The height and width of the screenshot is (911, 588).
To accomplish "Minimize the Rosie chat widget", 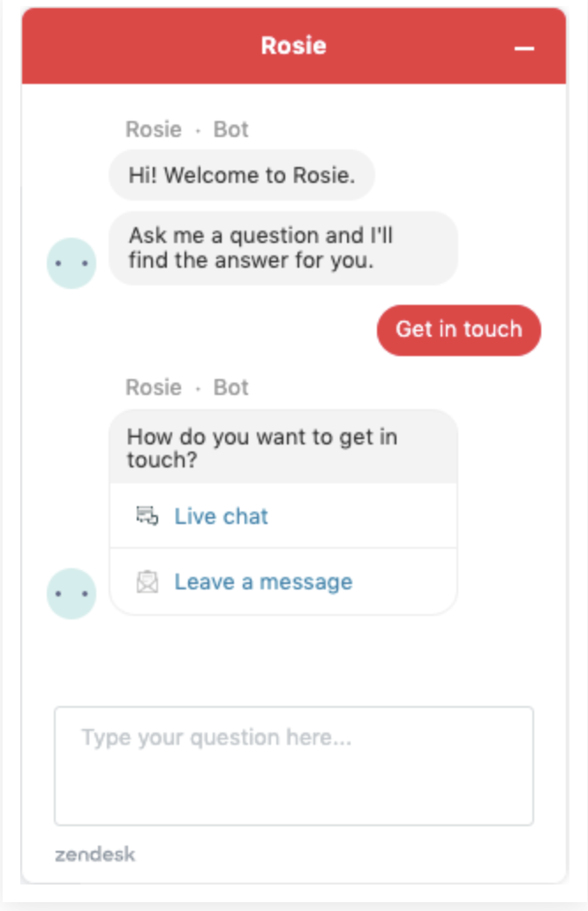I will (524, 48).
